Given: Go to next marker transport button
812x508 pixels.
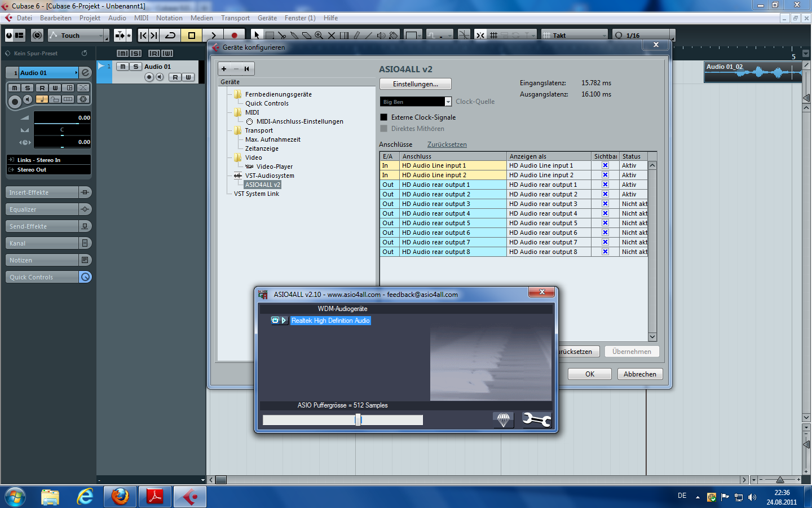Looking at the screenshot, I should click(153, 35).
